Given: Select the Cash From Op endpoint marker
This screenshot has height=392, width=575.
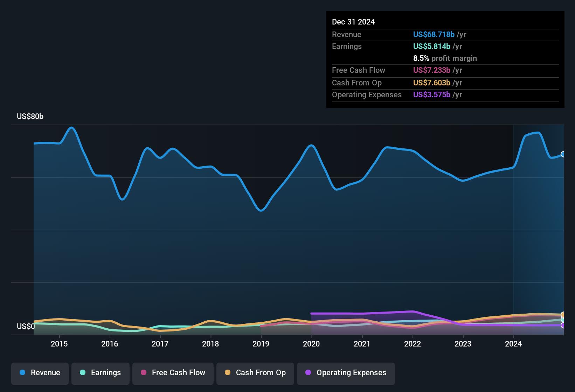Looking at the screenshot, I should 563,315.
